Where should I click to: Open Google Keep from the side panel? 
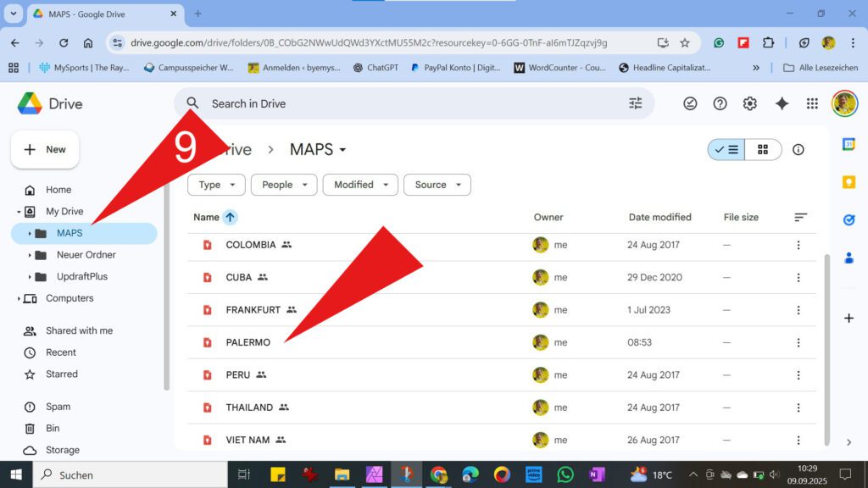(x=849, y=181)
